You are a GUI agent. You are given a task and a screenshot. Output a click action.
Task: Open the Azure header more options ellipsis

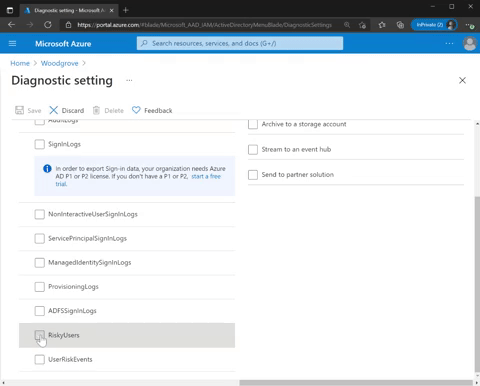click(x=449, y=43)
